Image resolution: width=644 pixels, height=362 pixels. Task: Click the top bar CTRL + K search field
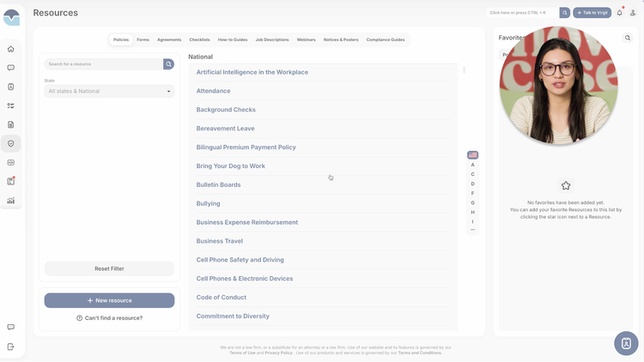point(522,13)
